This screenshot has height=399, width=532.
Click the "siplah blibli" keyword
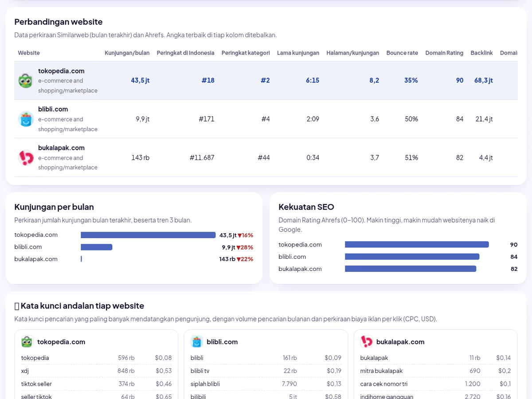[x=205, y=384]
